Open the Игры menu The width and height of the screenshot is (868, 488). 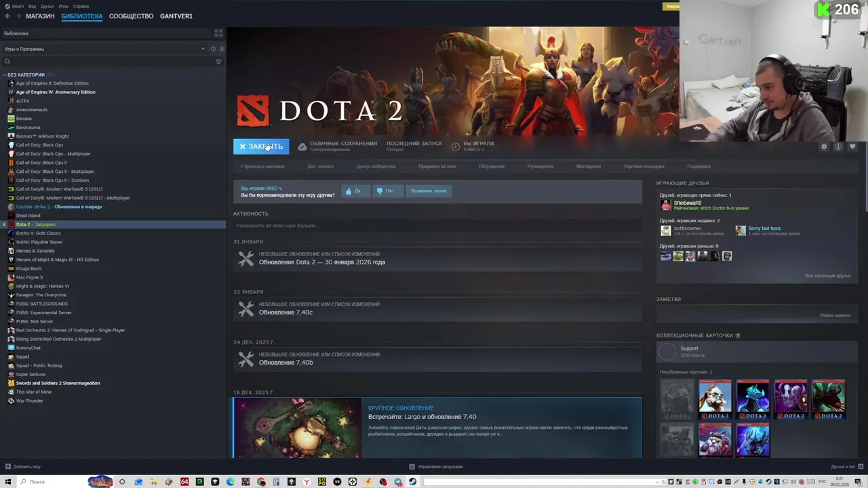(63, 6)
